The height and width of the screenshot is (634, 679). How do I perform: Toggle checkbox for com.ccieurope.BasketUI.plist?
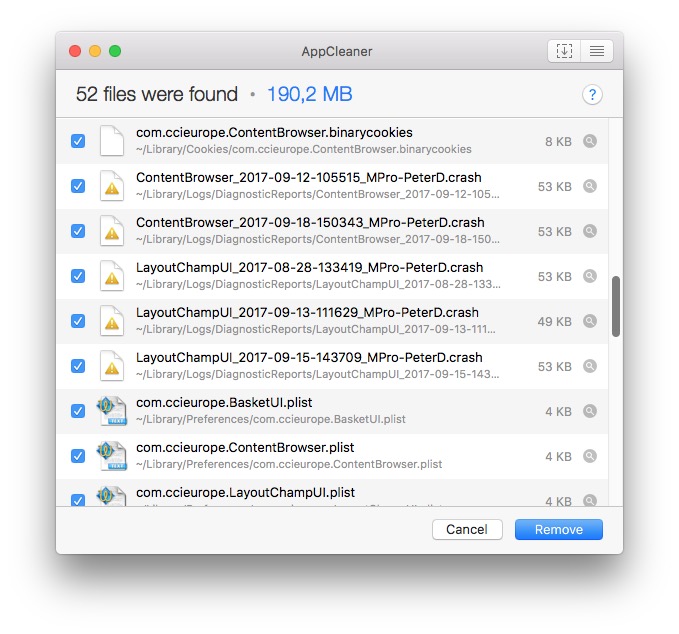tap(78, 411)
